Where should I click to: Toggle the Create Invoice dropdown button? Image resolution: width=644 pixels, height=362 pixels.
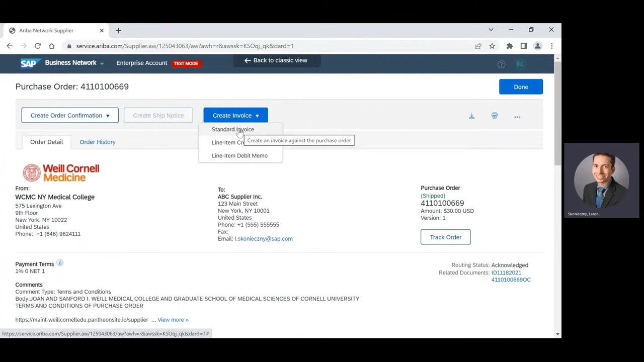235,115
